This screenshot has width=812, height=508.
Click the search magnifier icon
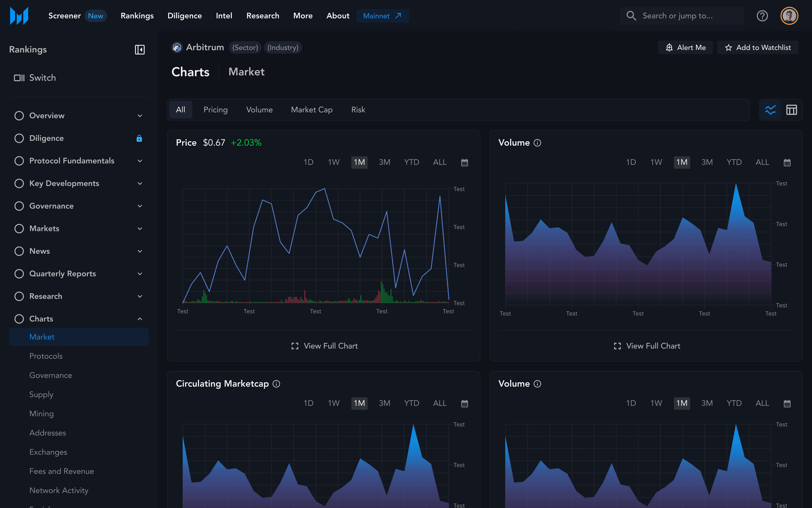631,16
